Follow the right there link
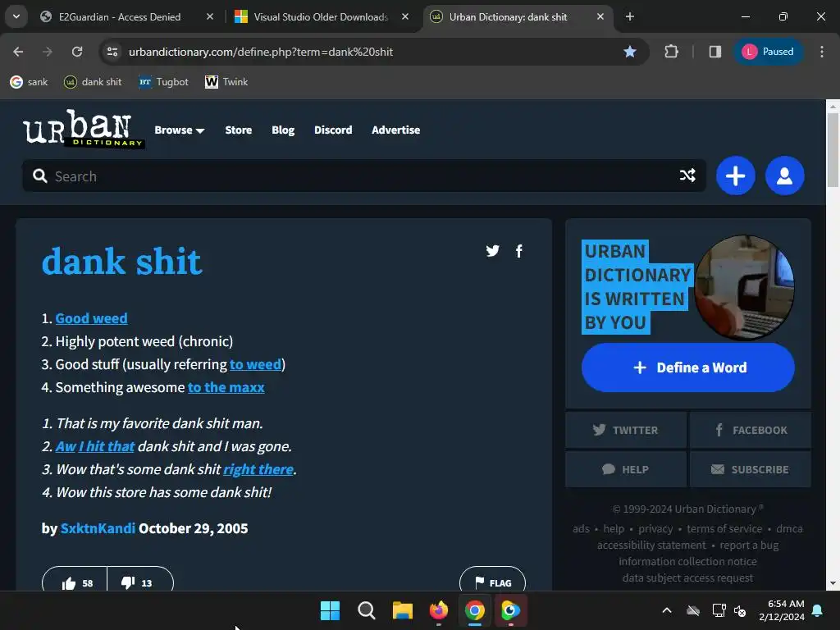840x630 pixels. coord(258,469)
